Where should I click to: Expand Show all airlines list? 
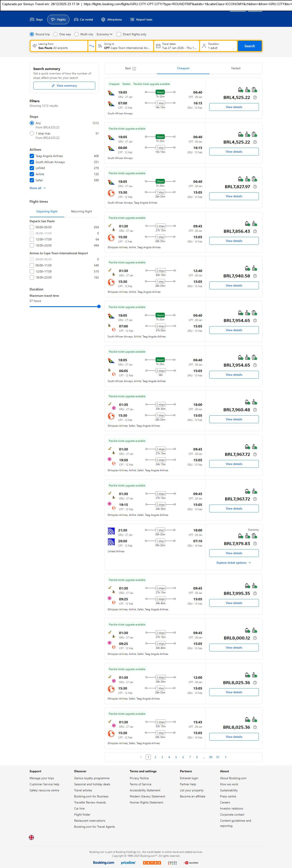click(37, 188)
